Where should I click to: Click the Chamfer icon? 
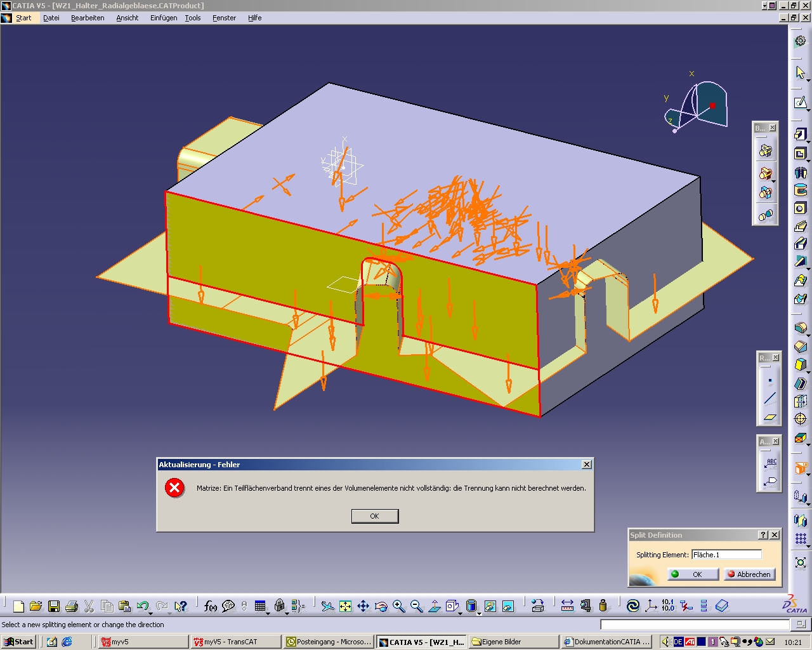coord(801,347)
